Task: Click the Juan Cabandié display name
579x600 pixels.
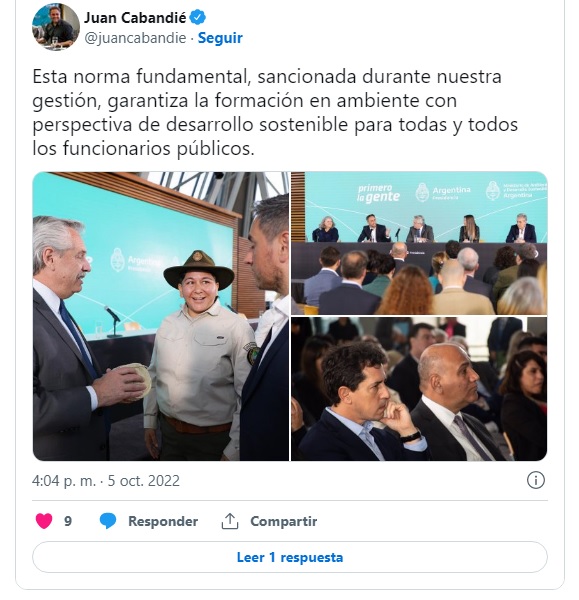Action: click(135, 18)
